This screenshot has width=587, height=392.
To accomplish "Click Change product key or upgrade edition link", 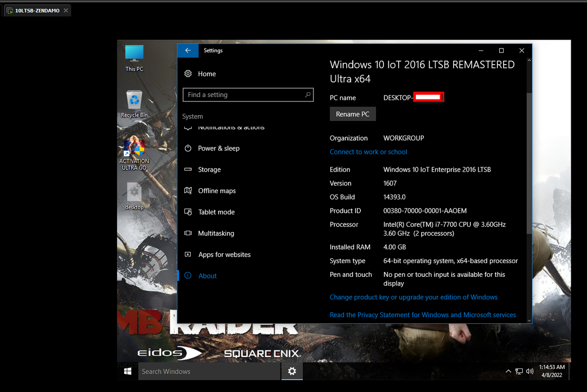I will click(x=413, y=297).
